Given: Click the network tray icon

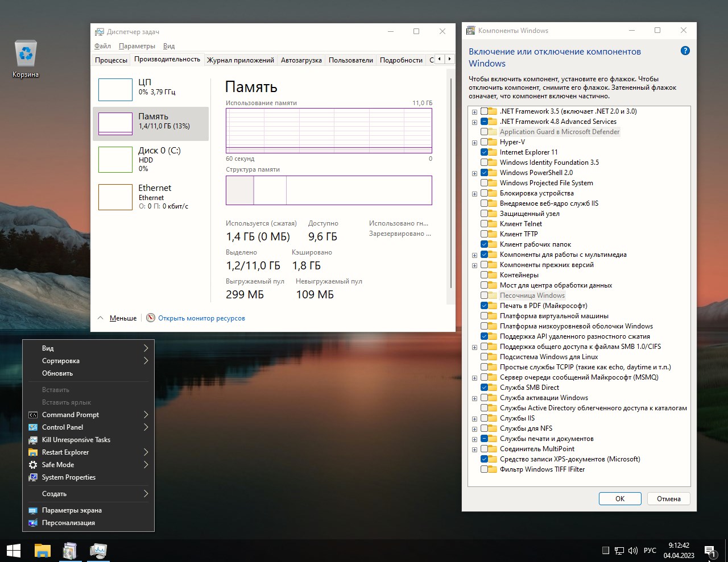Looking at the screenshot, I should click(619, 550).
